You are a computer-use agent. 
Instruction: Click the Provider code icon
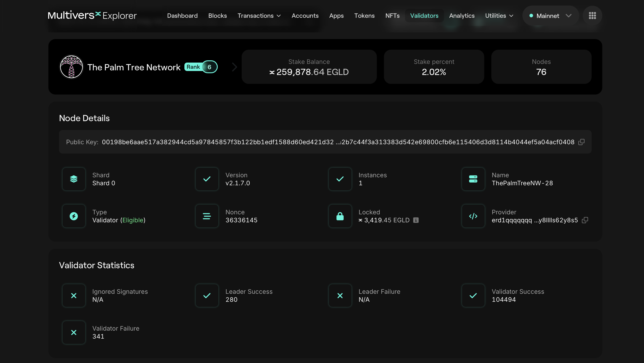(x=473, y=216)
